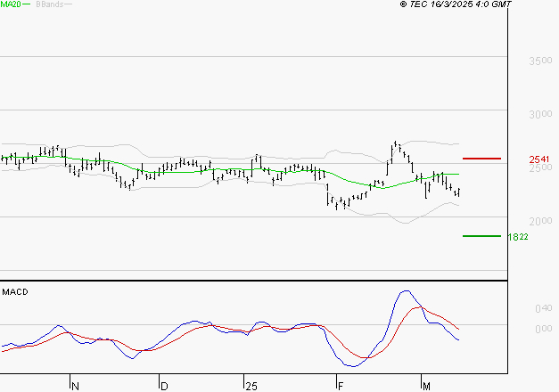Screen dimensions: 559x392
Task: Click the 25 year axis label
Action: pos(251,387)
